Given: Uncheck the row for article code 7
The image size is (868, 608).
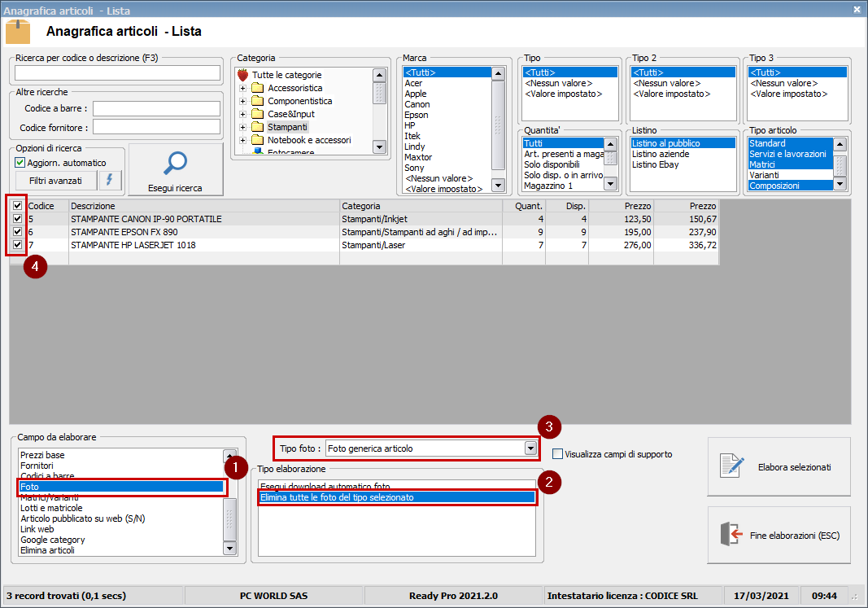Looking at the screenshot, I should (17, 245).
